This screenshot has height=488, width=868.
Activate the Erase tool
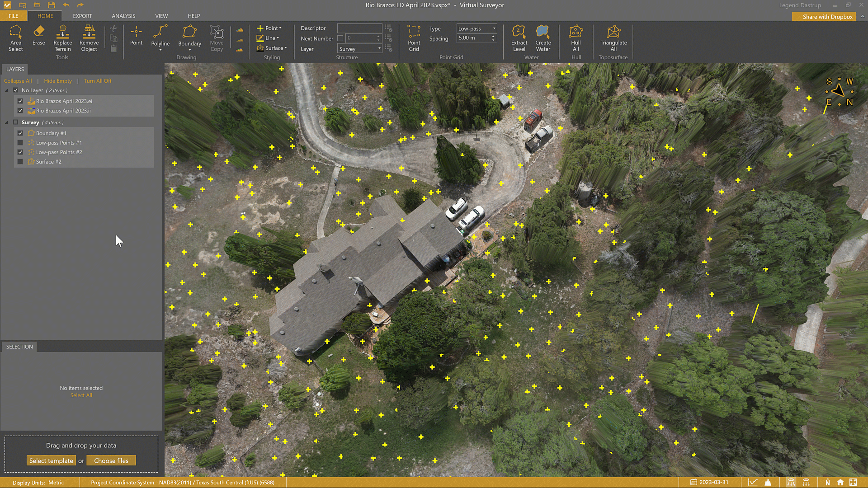38,35
